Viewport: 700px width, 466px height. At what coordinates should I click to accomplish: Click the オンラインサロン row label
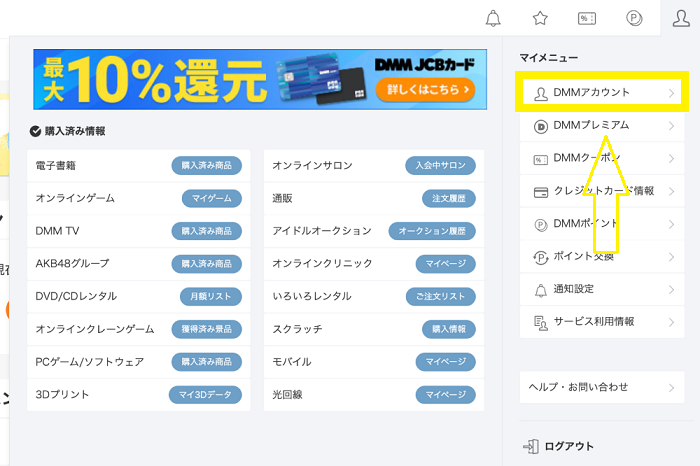point(312,166)
